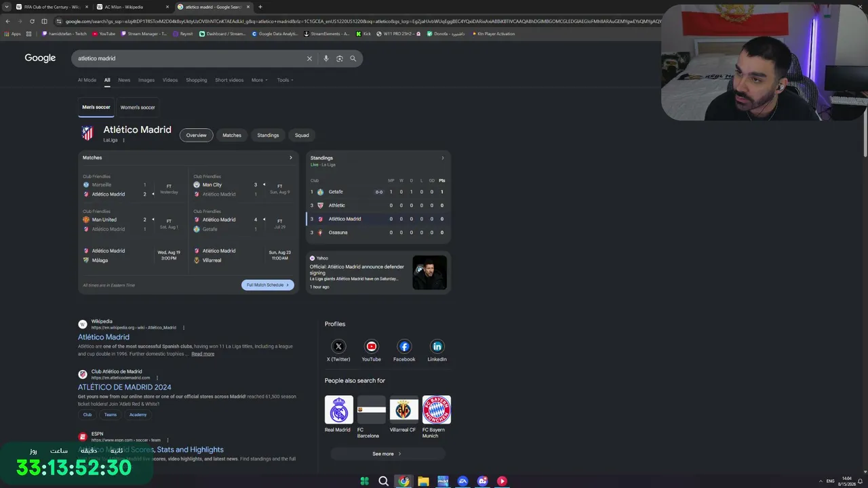868x488 pixels.
Task: Switch to AI Mode search
Action: click(87, 80)
